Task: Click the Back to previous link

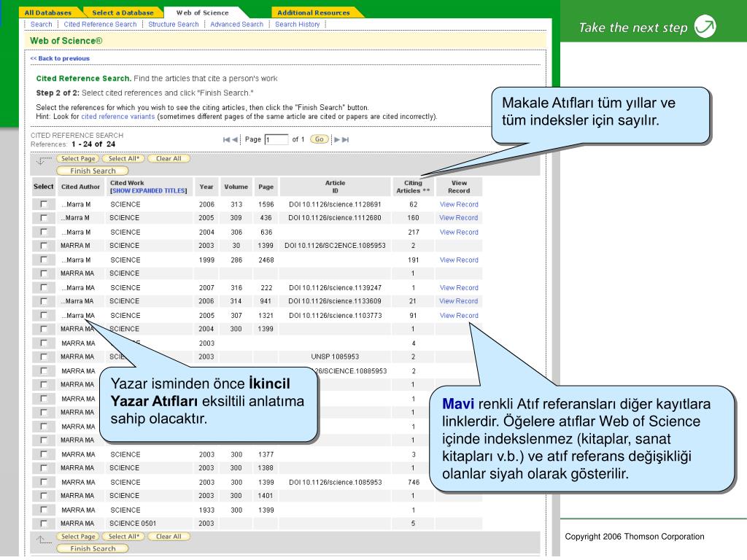Action: [x=60, y=58]
